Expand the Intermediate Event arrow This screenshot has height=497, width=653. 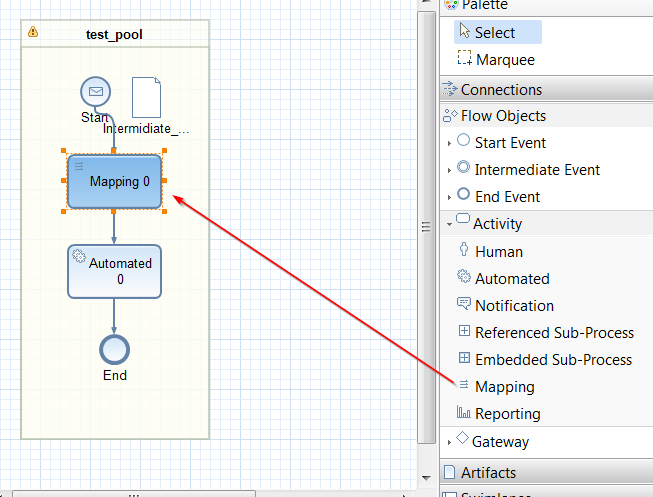click(x=449, y=170)
